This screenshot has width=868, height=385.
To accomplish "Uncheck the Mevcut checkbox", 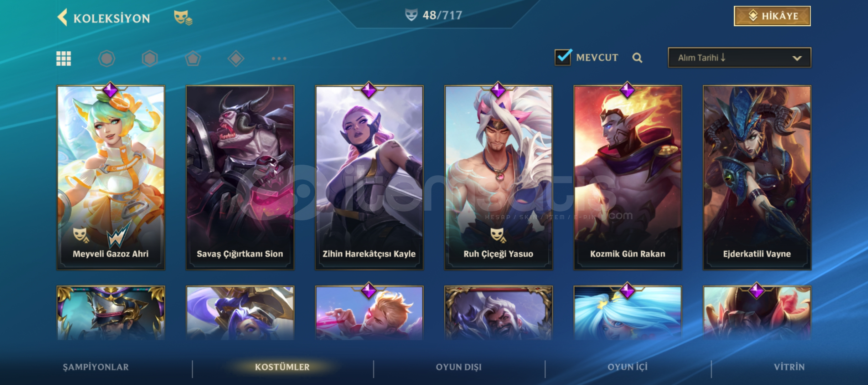I will [x=563, y=57].
